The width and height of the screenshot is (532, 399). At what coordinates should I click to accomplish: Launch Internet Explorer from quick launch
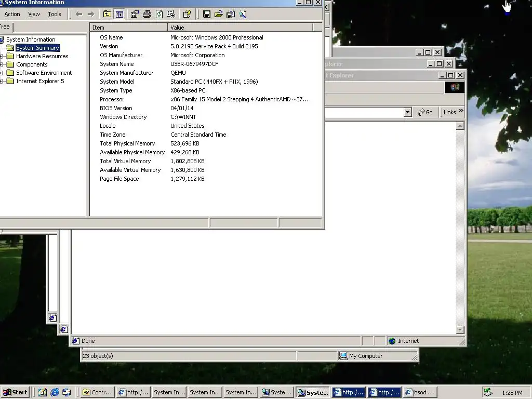click(x=55, y=392)
